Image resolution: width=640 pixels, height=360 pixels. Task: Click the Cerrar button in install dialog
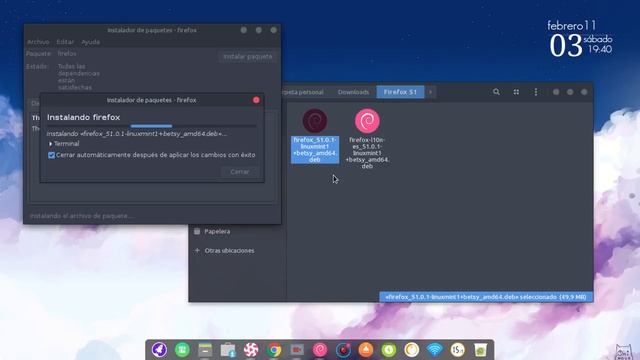click(x=240, y=172)
